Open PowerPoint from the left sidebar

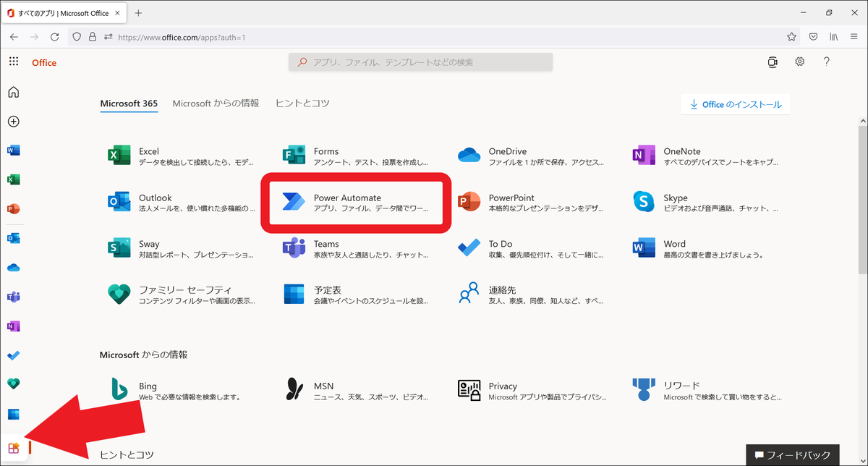tap(13, 208)
